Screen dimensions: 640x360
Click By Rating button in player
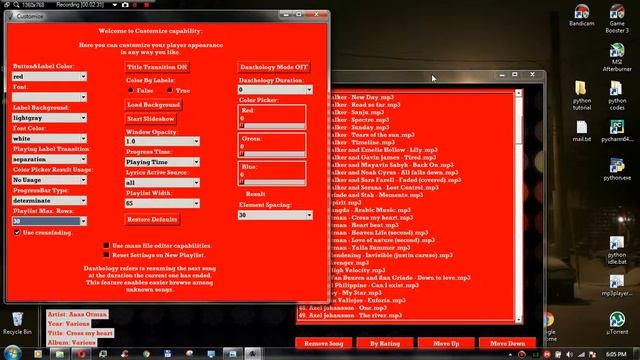(385, 343)
